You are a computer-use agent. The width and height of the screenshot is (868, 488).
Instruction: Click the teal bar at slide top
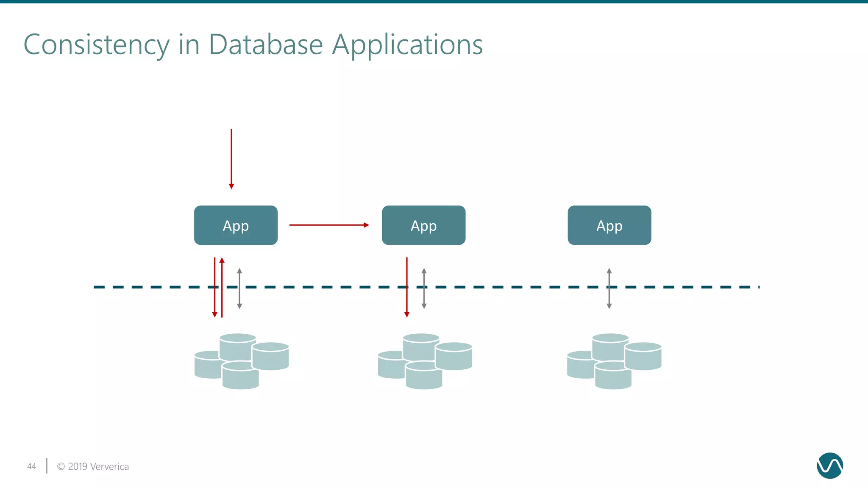coord(434,2)
